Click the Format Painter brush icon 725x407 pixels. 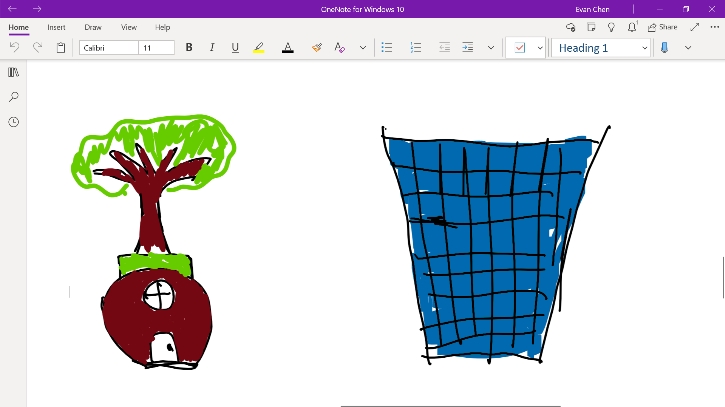316,47
